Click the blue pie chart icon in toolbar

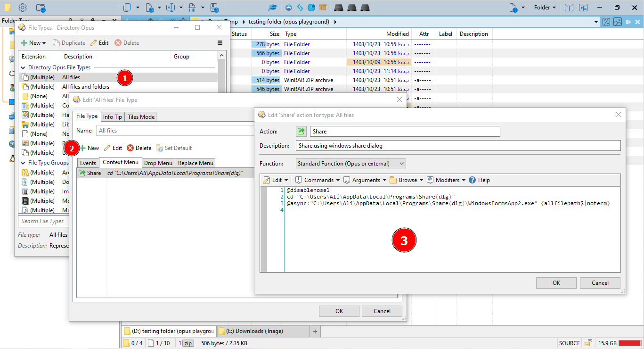(x=311, y=8)
